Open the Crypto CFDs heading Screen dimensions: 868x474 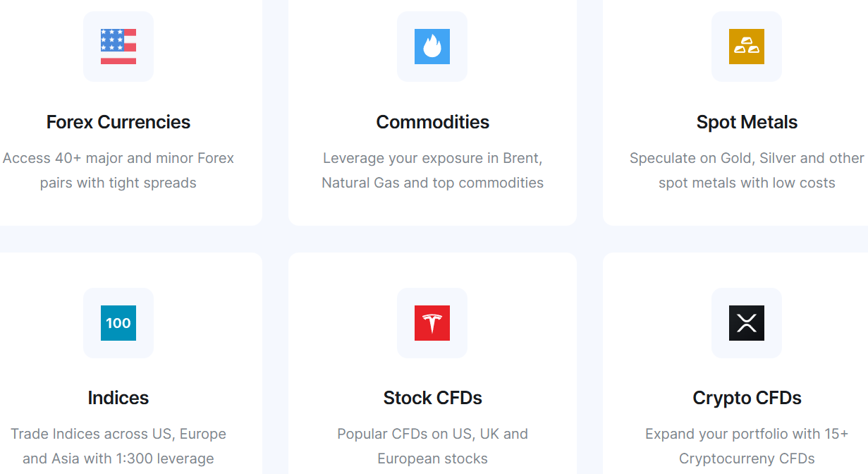click(x=747, y=398)
